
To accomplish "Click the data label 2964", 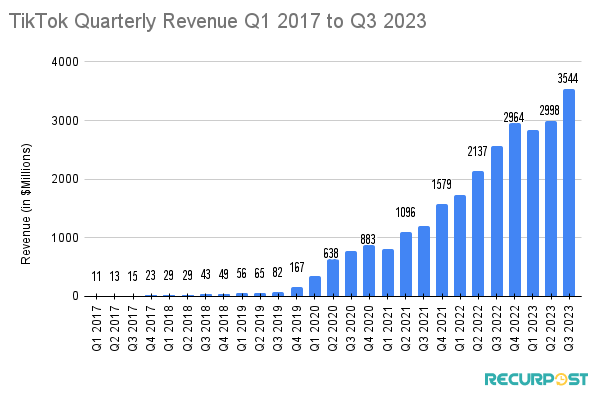I will (x=514, y=117).
